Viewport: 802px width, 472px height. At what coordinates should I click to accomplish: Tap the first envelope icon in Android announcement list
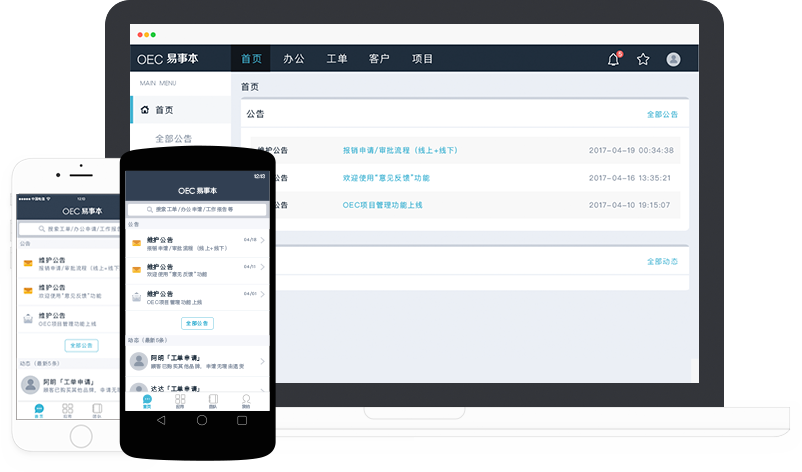(136, 243)
